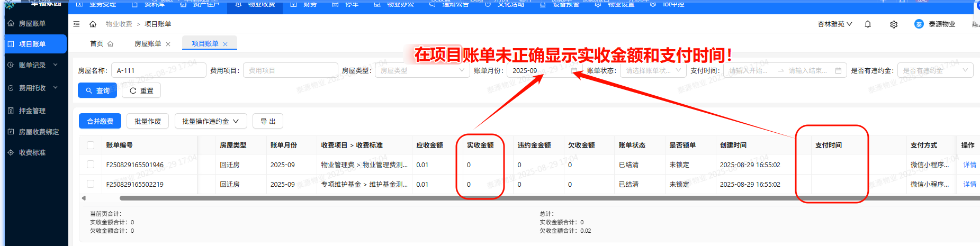Expand the 账单记录 sidebar menu
Screen dimensions: 980x246
point(32,65)
